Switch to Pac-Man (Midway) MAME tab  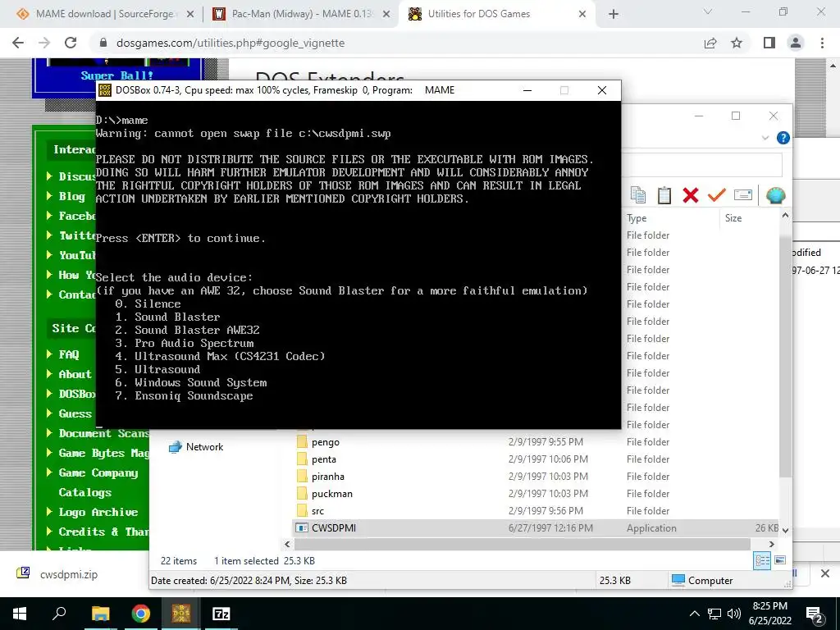pos(301,14)
